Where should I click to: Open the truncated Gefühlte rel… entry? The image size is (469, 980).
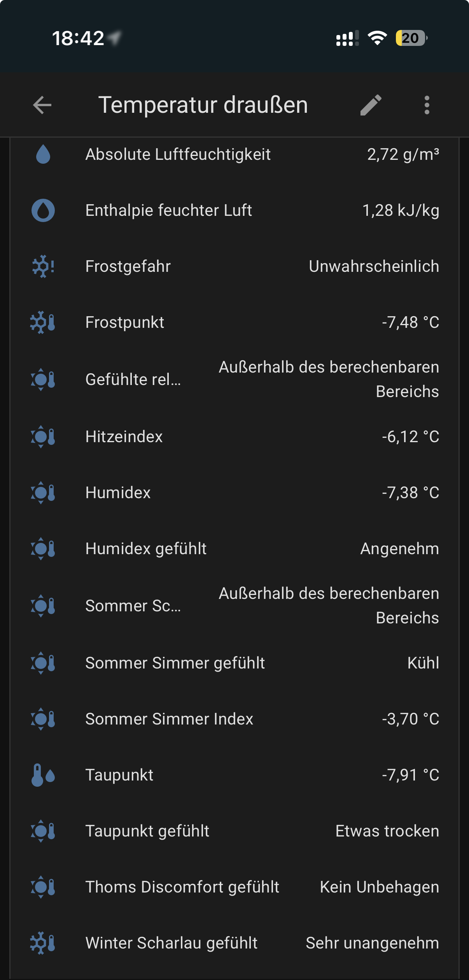pos(133,379)
